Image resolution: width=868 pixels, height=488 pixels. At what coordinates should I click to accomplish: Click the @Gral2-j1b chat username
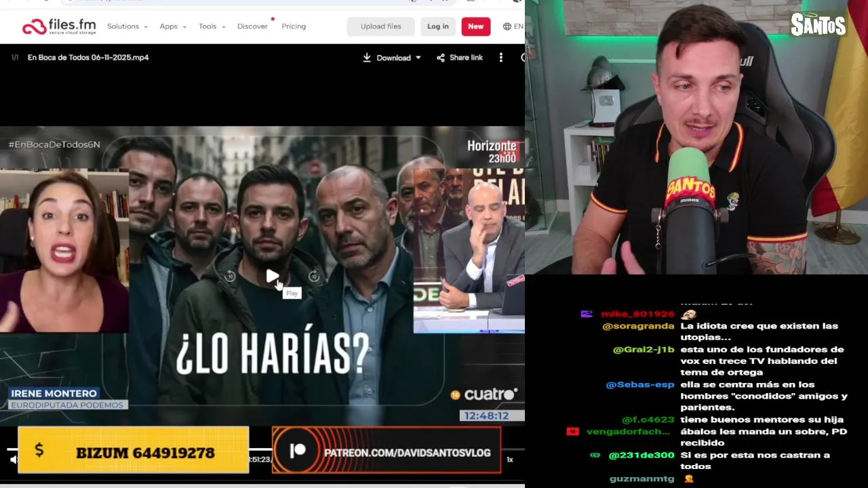pos(644,350)
